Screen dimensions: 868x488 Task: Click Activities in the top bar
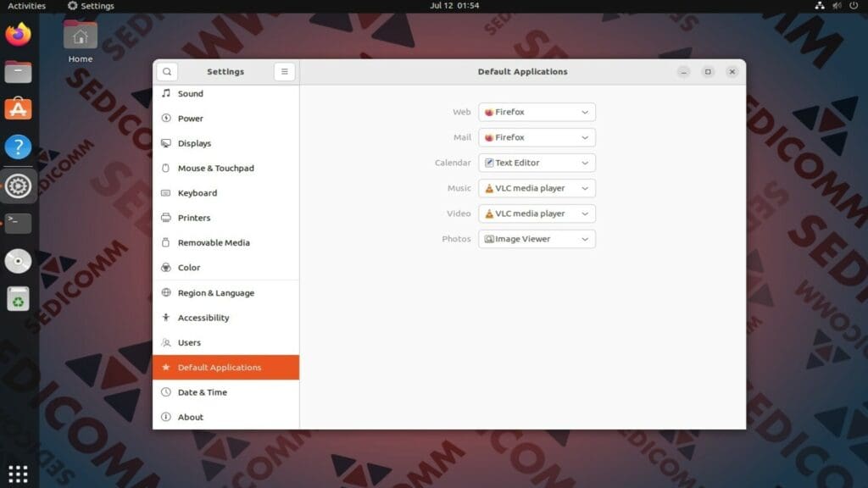point(26,6)
